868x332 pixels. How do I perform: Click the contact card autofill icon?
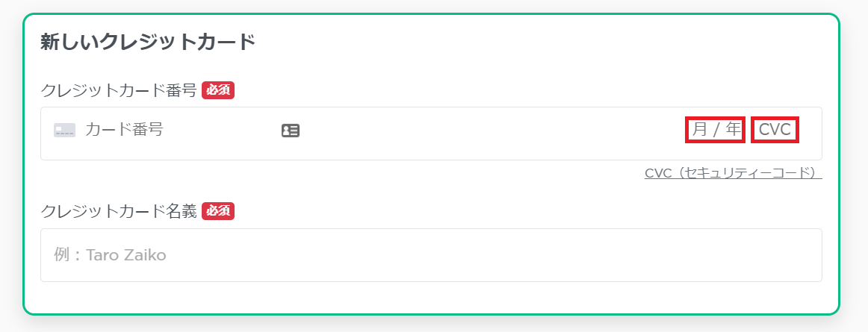click(291, 131)
